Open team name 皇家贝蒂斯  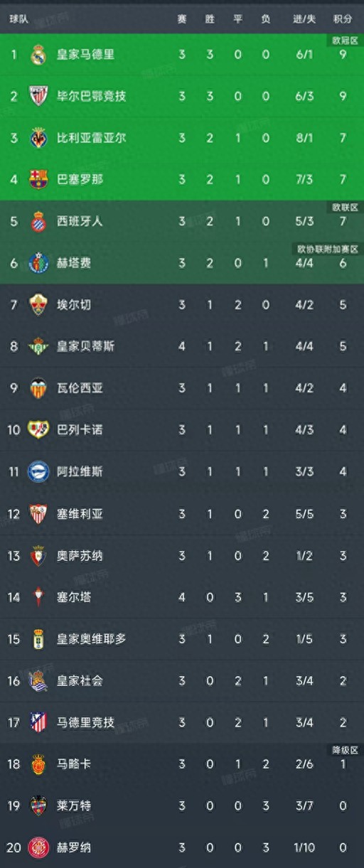pos(85,346)
